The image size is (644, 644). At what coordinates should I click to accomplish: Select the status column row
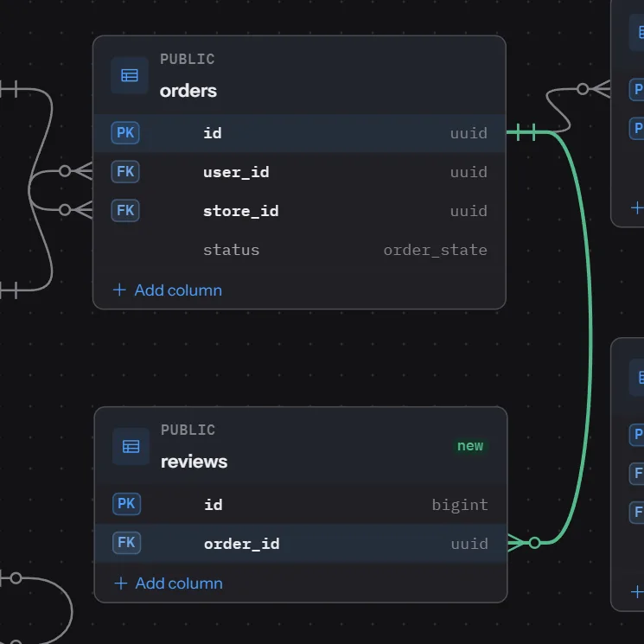[x=299, y=250]
